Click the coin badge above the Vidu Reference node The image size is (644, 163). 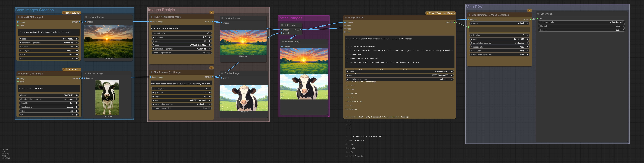529,10
